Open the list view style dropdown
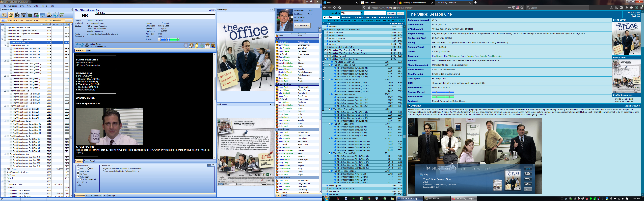Viewport: 644px width, 201px height. pos(68,20)
